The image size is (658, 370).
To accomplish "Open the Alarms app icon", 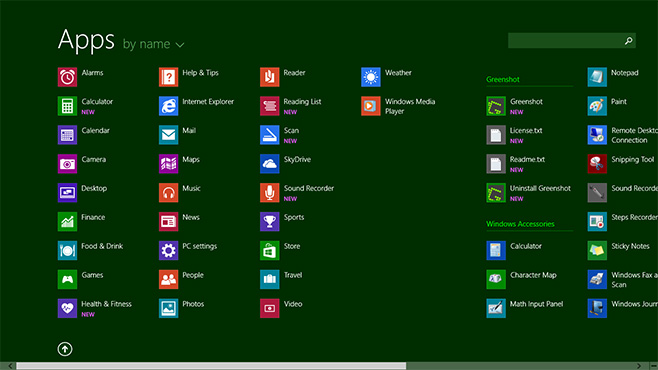I will click(x=67, y=77).
